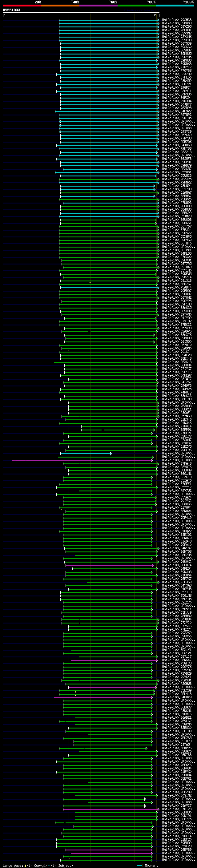Select hit label UniRef100_Q9SYC9
Viewport: 197px width, 868px height.
[176, 132]
